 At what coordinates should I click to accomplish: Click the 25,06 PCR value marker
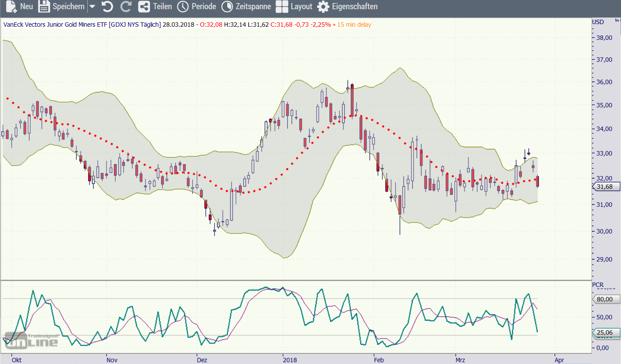607,333
